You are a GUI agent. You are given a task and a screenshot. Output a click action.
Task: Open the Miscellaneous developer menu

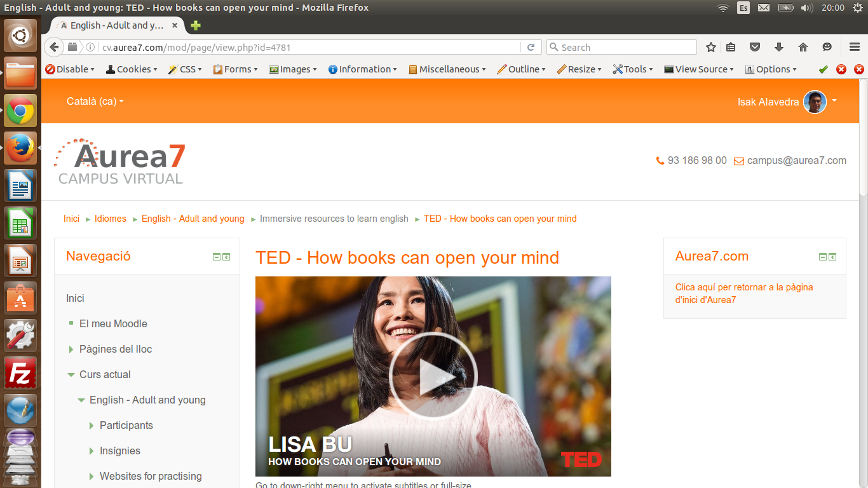(x=447, y=69)
